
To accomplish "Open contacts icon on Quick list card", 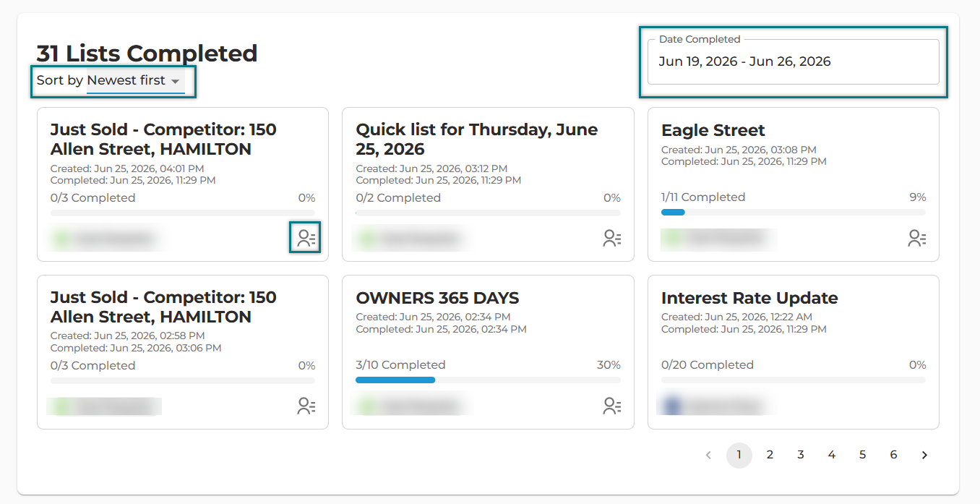I will tap(612, 238).
